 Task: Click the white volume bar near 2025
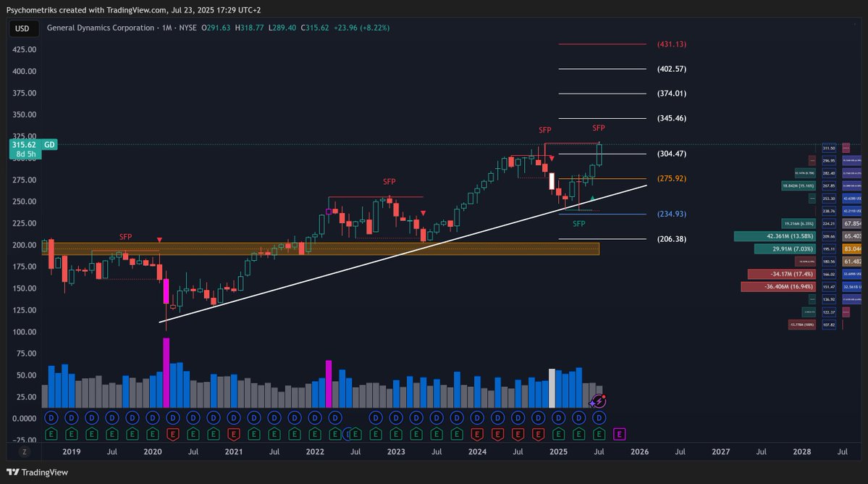pyautogui.click(x=552, y=388)
